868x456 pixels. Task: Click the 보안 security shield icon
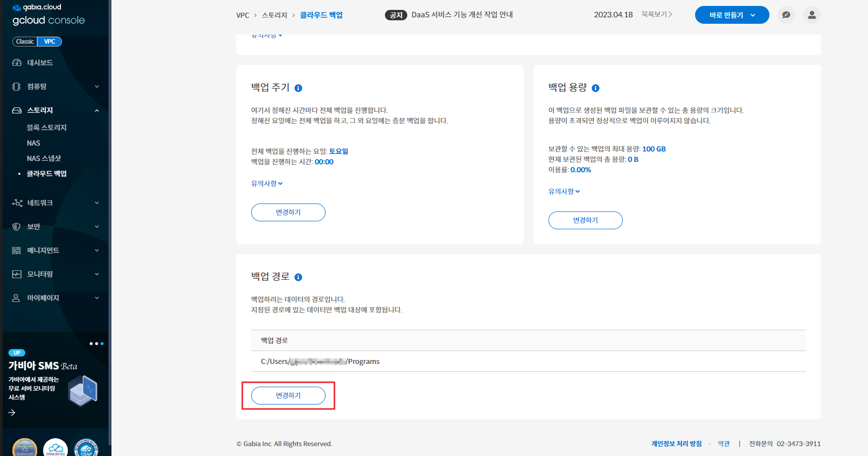pos(16,227)
